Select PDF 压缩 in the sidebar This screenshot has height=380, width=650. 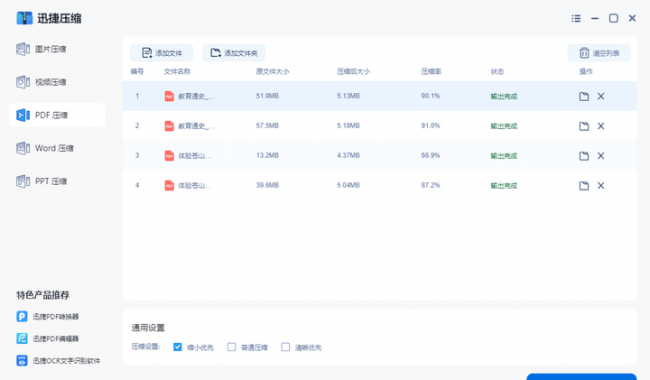pyautogui.click(x=57, y=115)
